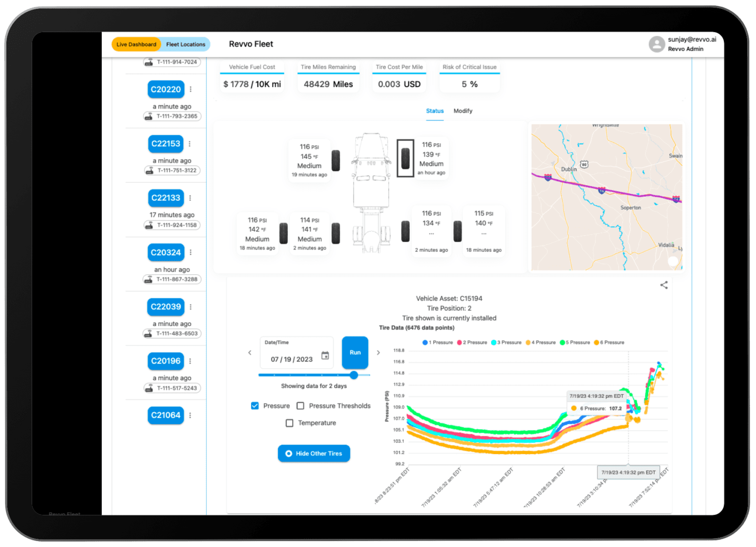Click trailer tag T-111-924-1158
The width and height of the screenshot is (756, 547).
tap(172, 225)
